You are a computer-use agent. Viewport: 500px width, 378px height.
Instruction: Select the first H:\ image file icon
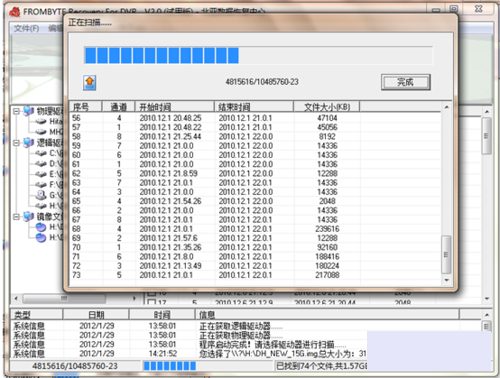coord(41,227)
